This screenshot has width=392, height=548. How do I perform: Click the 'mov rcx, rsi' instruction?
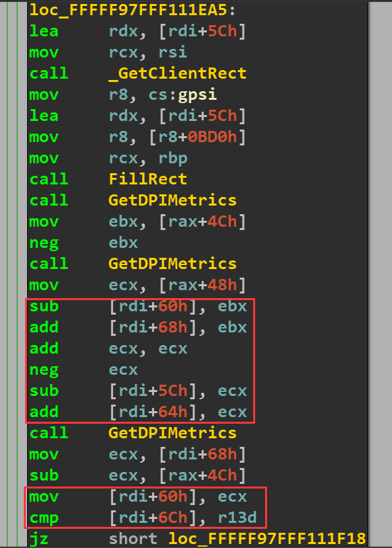coord(108,52)
